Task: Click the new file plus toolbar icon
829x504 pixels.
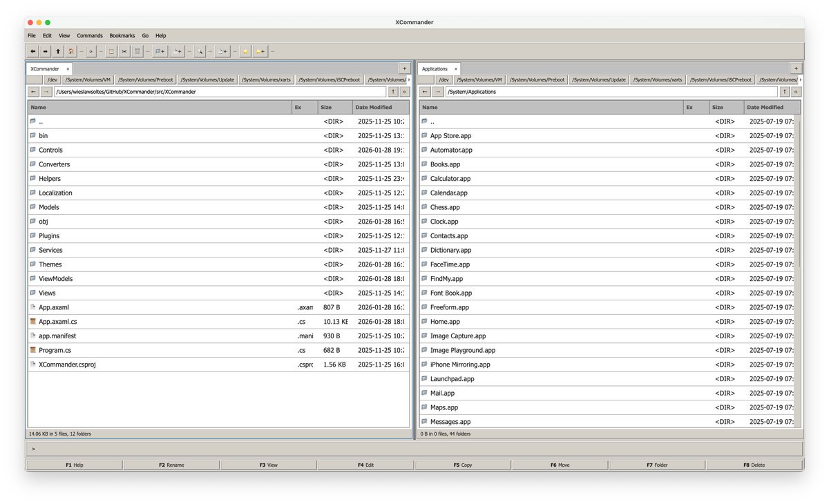Action: point(178,51)
